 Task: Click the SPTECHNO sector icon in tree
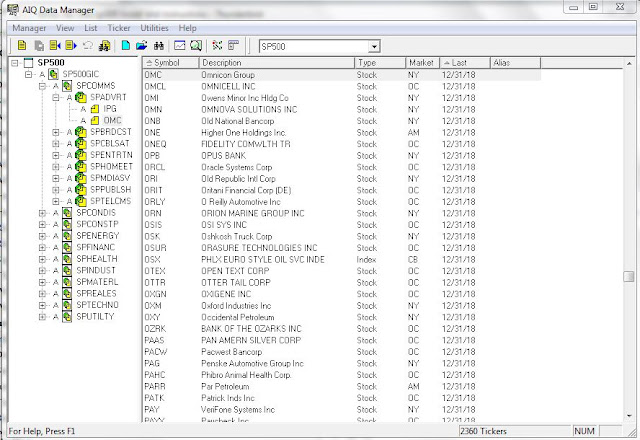coord(67,305)
